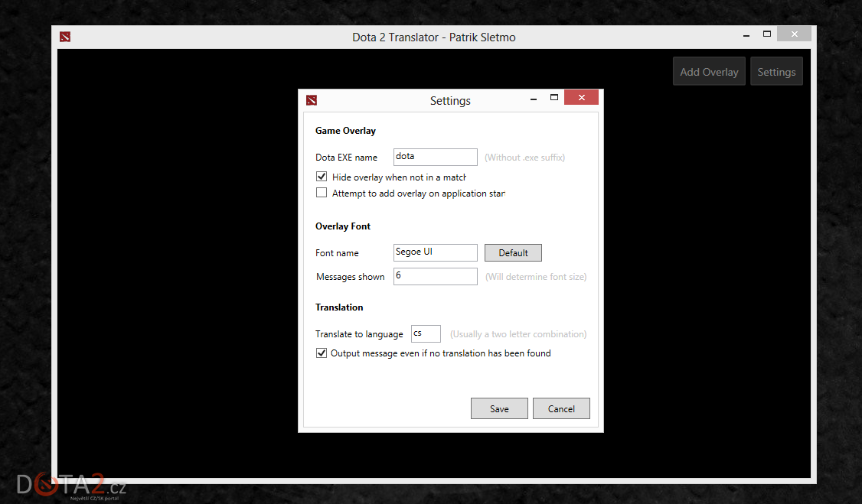Cancel the settings changes
The image size is (862, 504).
pyautogui.click(x=561, y=408)
